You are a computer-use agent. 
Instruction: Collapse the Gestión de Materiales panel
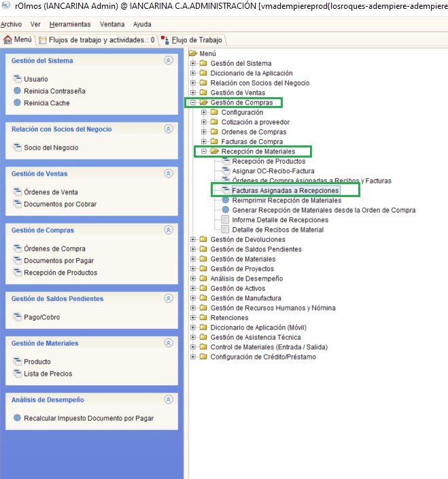tap(169, 343)
